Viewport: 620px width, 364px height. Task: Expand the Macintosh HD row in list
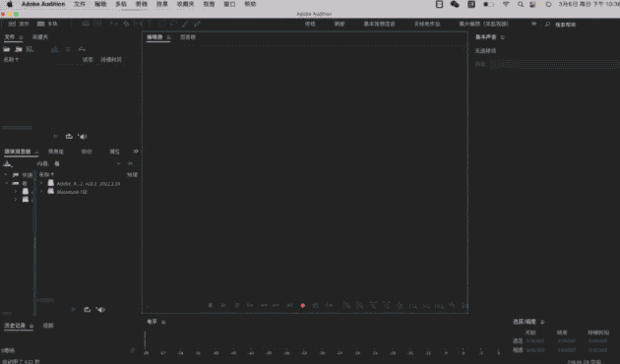click(x=41, y=192)
